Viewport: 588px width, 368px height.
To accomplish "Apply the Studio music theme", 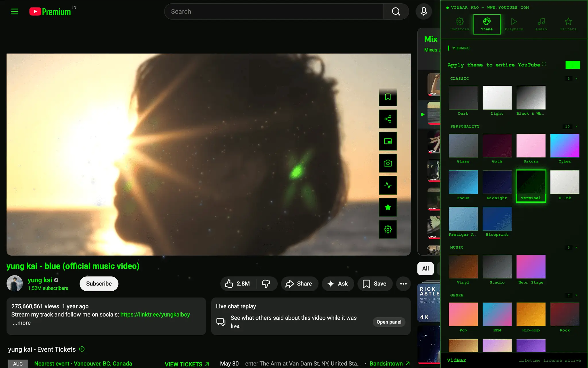I will click(x=497, y=270).
